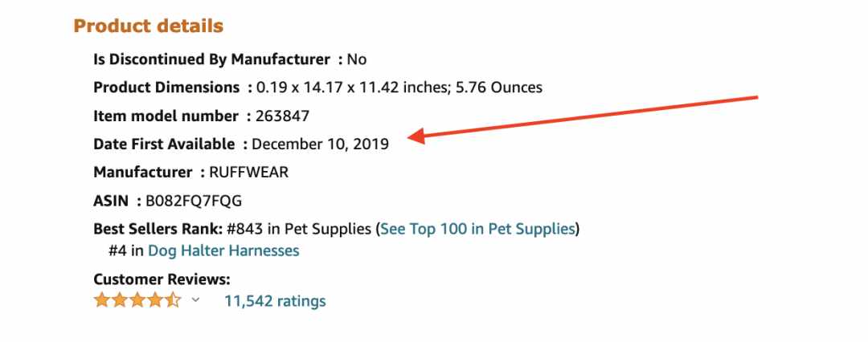
Task: Click the first gold star icon
Action: (x=102, y=300)
